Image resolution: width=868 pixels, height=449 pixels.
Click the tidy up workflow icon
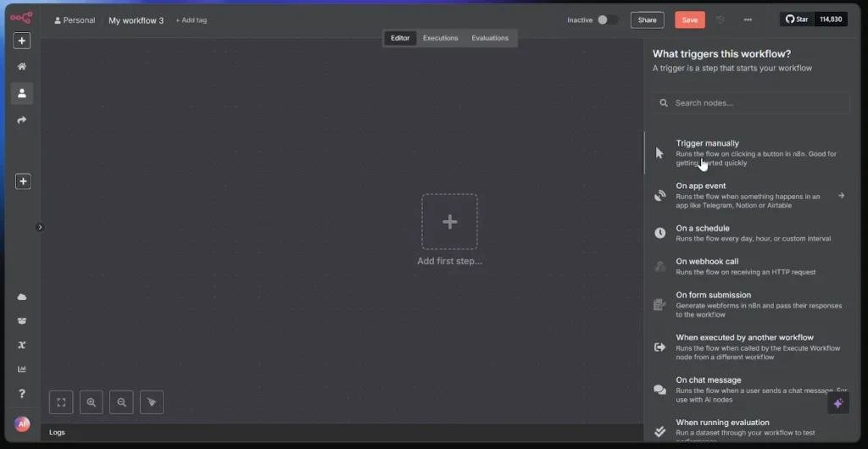(x=152, y=402)
